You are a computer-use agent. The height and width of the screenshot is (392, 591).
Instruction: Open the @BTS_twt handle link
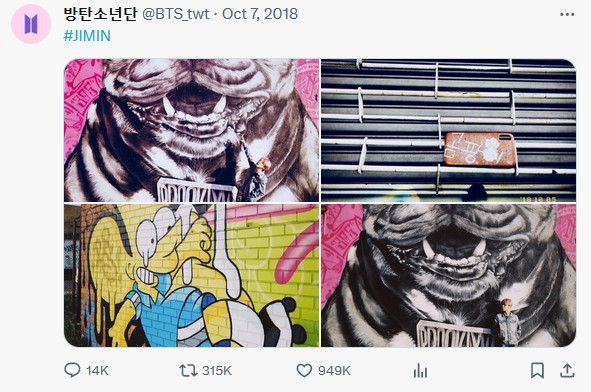(x=175, y=14)
